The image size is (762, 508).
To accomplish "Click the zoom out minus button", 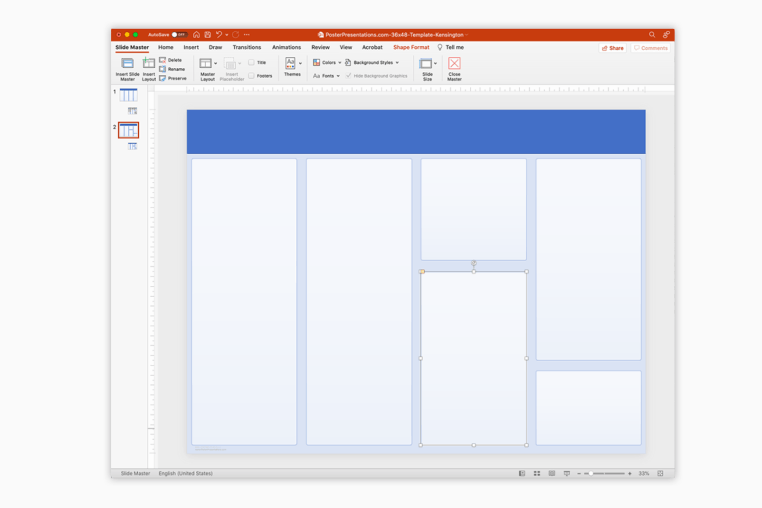I will click(x=579, y=473).
